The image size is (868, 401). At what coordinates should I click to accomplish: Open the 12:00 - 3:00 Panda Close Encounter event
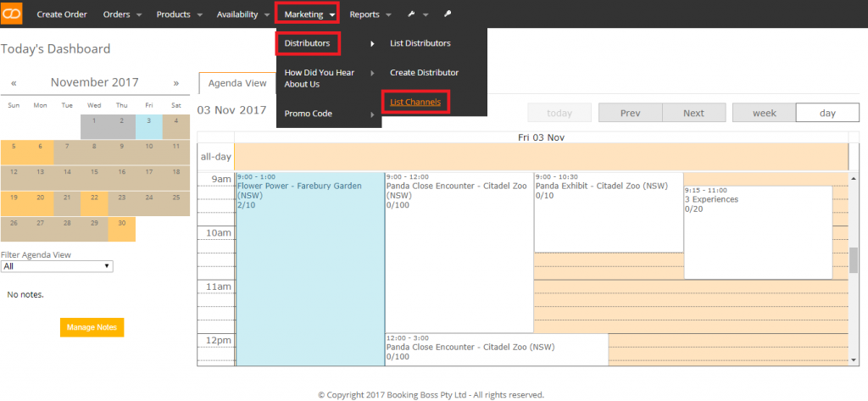(497, 349)
